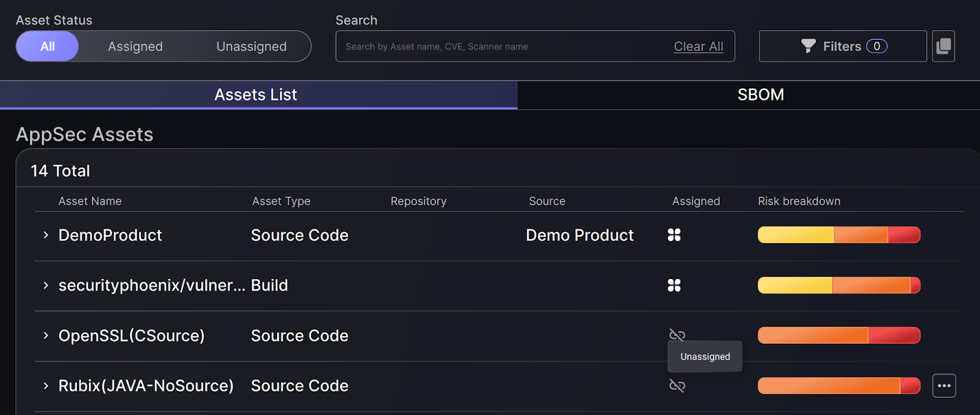
Task: Switch asset status to Assigned
Action: click(x=135, y=46)
